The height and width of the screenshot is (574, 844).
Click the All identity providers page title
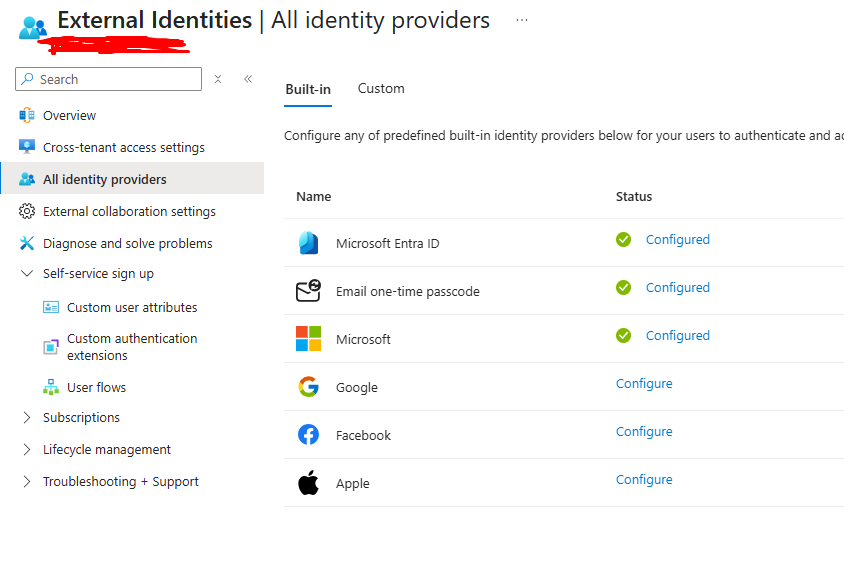(381, 20)
